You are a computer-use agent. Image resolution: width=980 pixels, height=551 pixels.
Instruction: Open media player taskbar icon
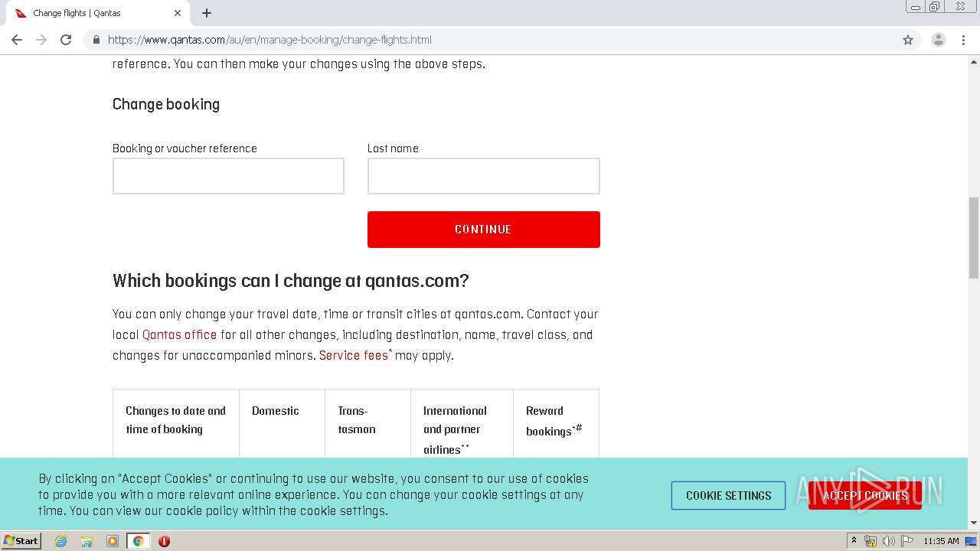[113, 541]
